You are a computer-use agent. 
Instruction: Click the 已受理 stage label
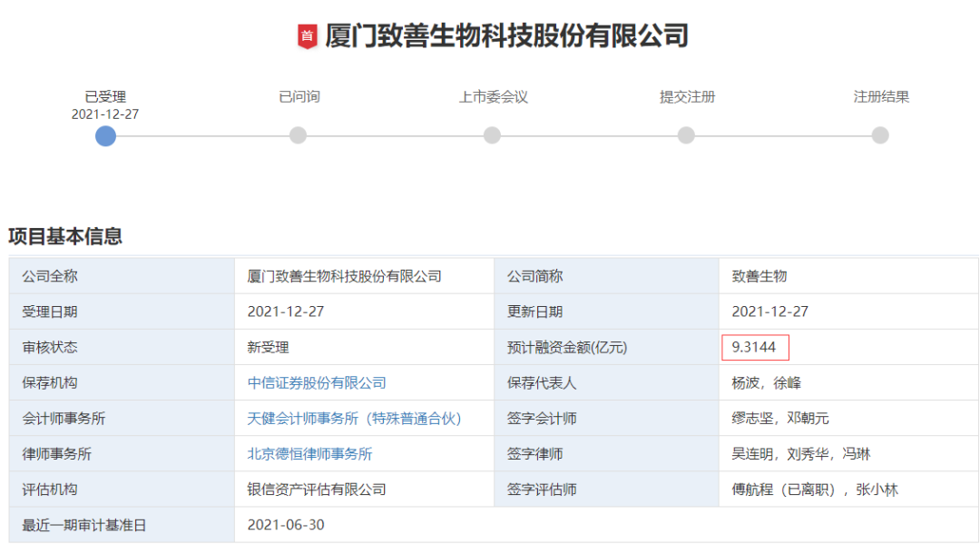105,97
